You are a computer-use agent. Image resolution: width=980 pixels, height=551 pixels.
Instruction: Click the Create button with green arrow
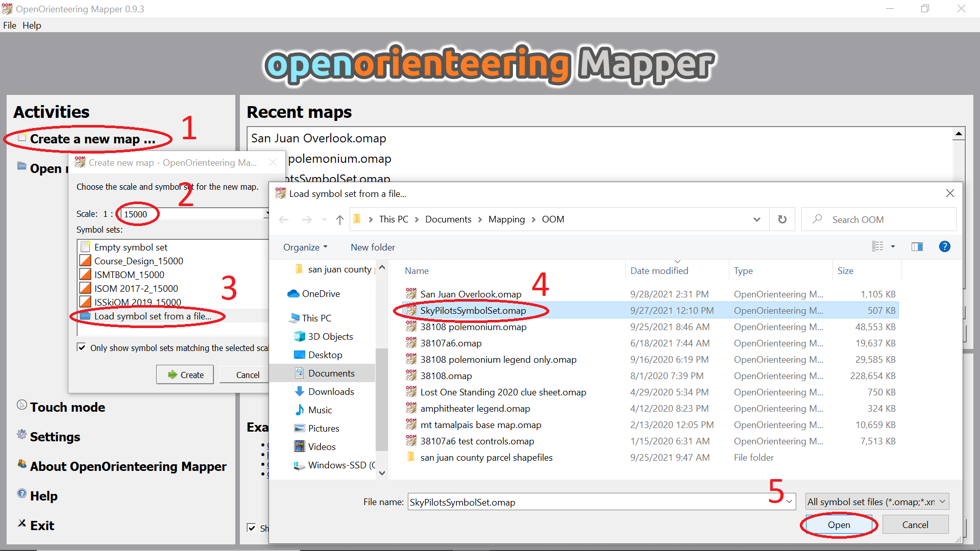(x=185, y=374)
